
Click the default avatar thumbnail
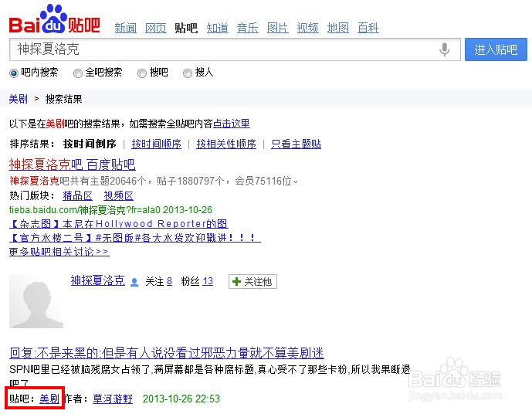[36, 301]
